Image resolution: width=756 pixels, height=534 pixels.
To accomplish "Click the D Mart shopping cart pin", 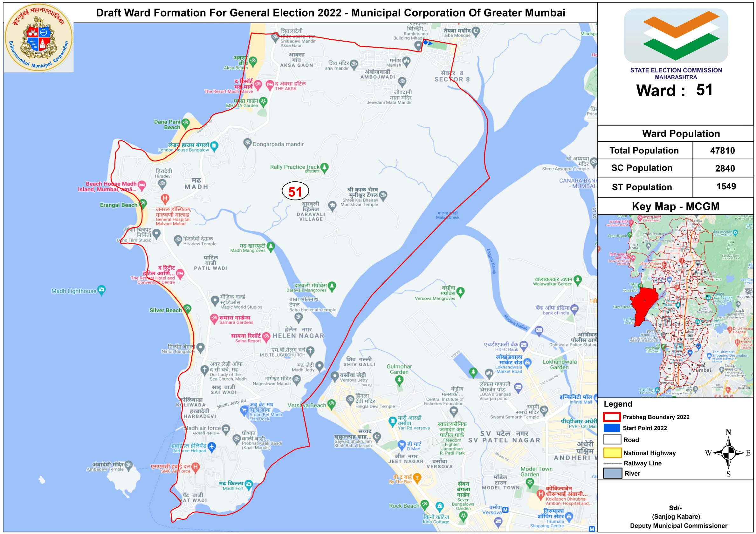I will coord(402,444).
